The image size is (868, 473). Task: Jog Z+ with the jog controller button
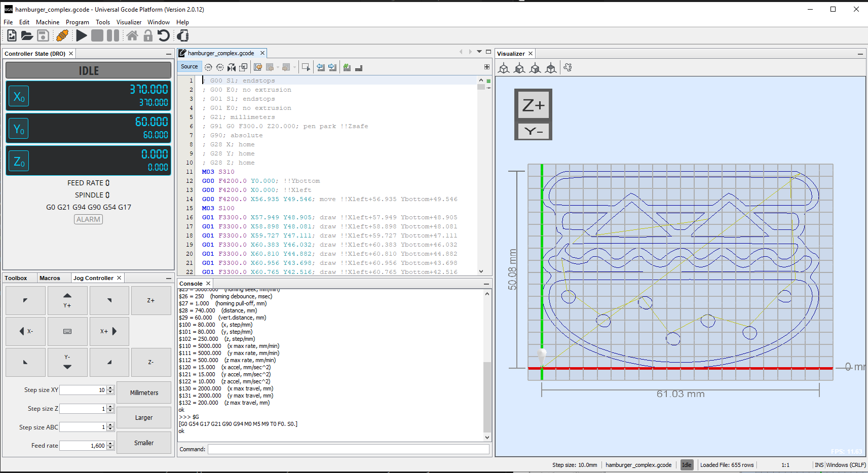[150, 300]
